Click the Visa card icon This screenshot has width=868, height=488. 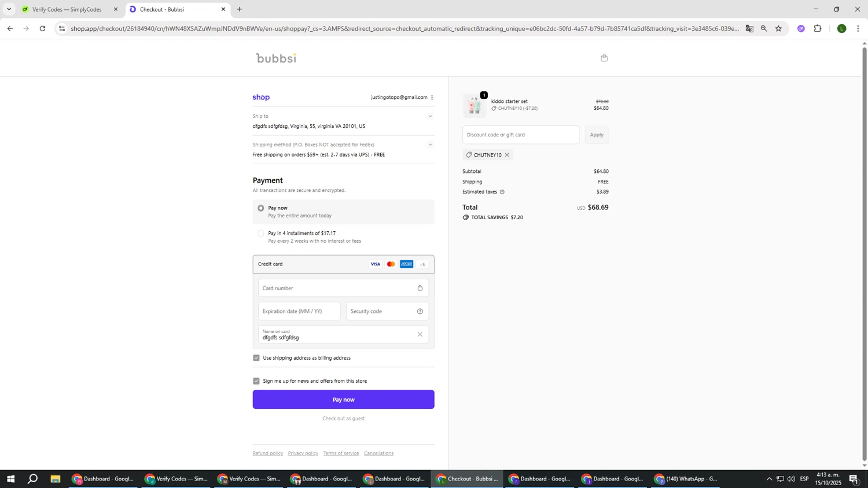pos(376,264)
